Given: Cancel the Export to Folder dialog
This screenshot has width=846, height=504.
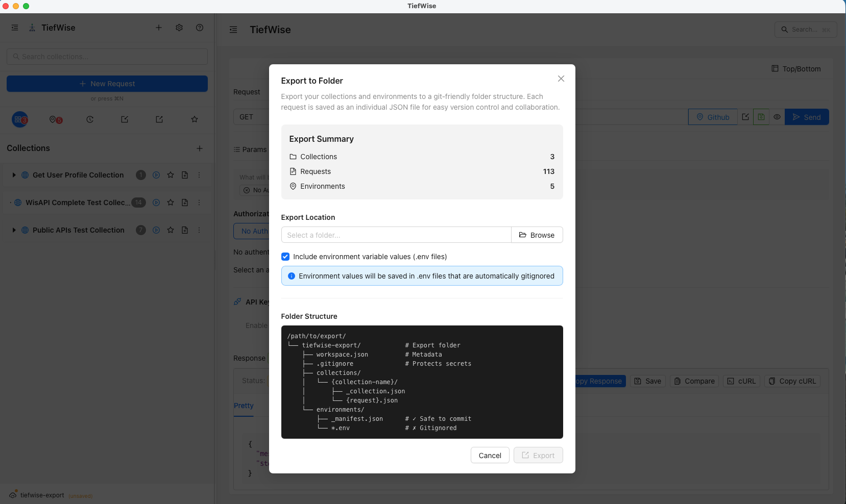Looking at the screenshot, I should pyautogui.click(x=489, y=455).
